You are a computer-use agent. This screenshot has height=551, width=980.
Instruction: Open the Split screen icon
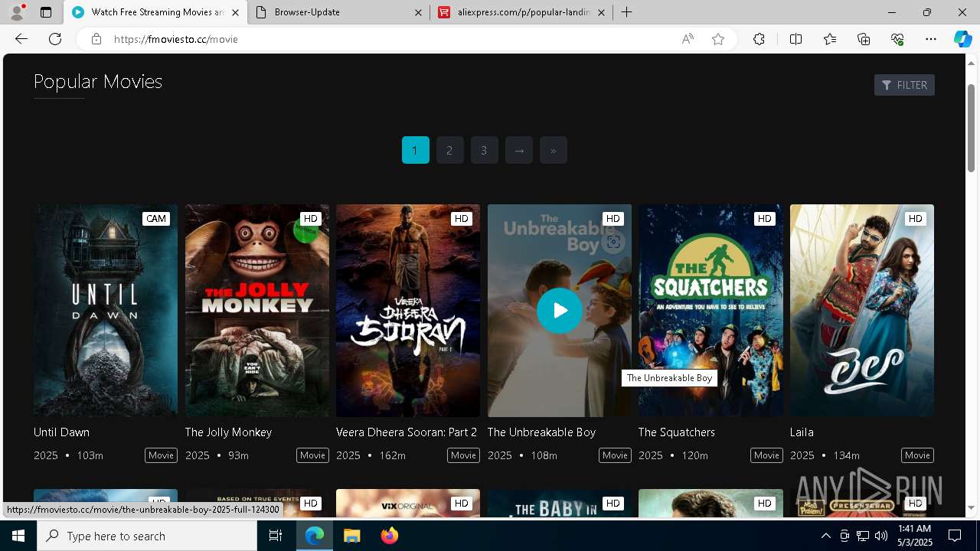coord(795,39)
